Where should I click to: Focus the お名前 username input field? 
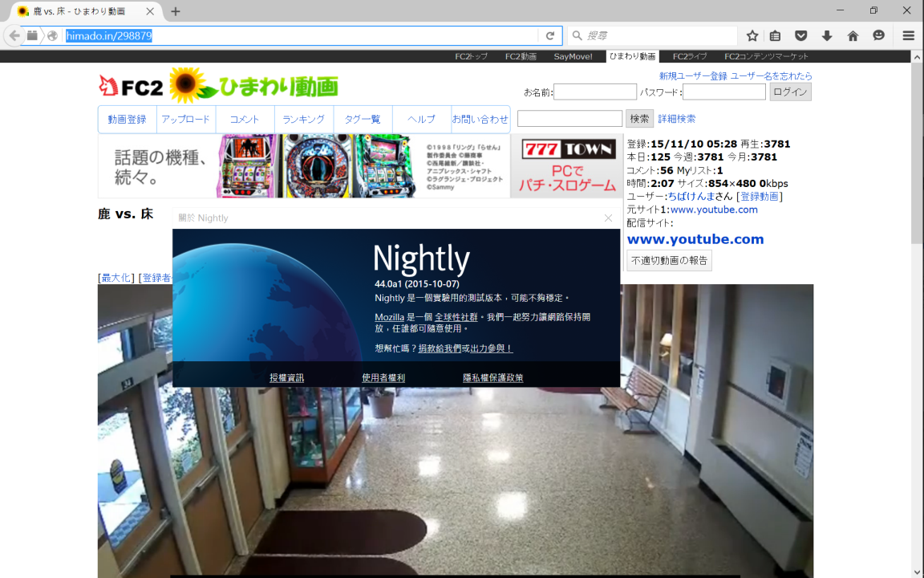tap(594, 92)
